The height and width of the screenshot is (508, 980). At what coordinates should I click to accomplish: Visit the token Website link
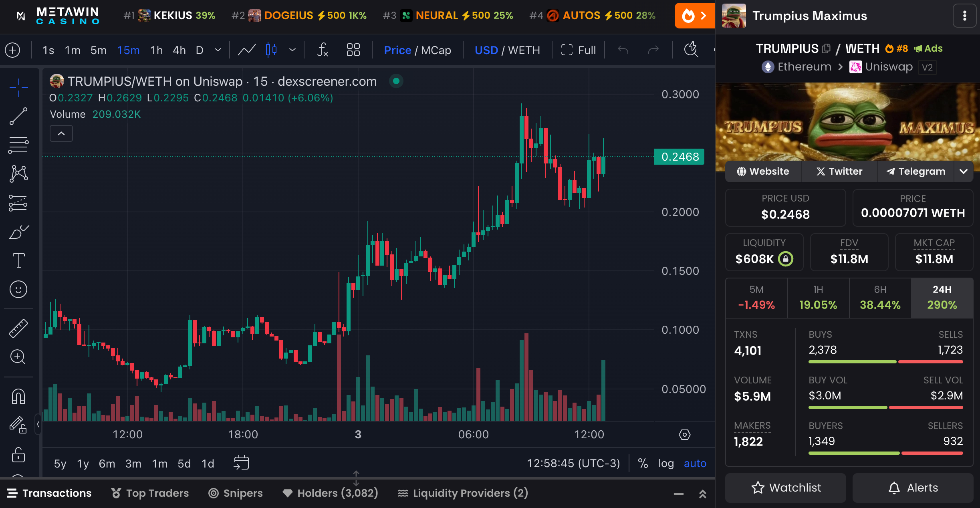point(763,171)
